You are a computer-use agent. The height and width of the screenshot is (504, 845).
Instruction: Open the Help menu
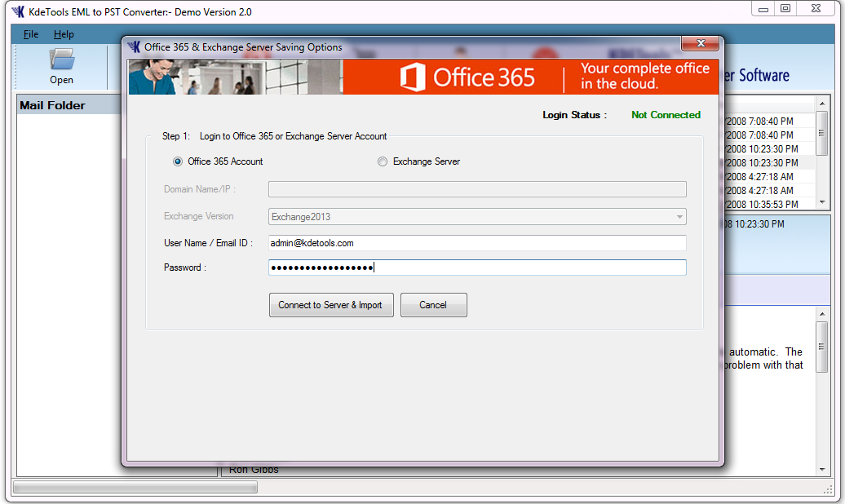pyautogui.click(x=63, y=34)
